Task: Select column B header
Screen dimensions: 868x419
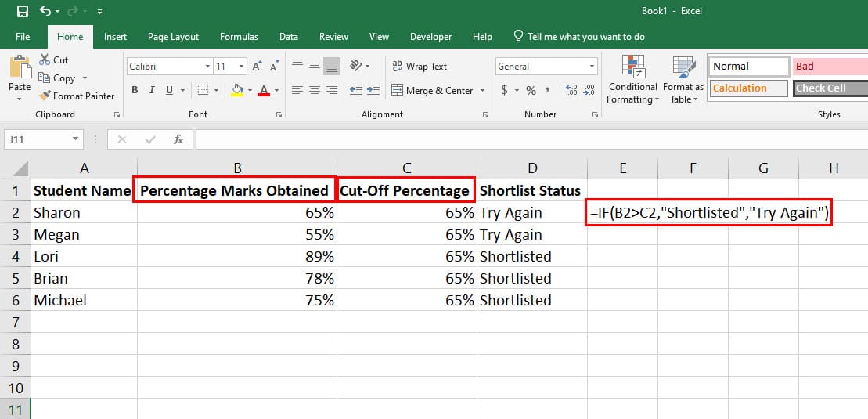Action: [x=237, y=168]
